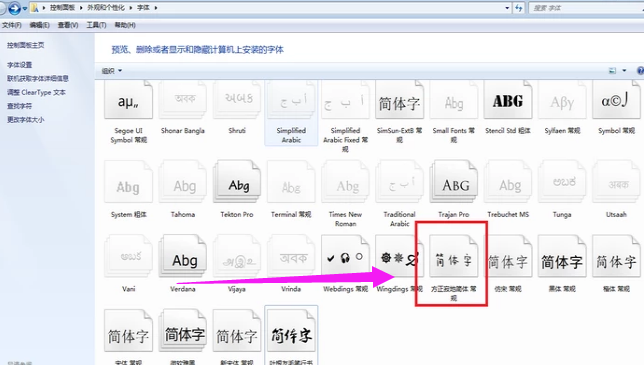The height and width of the screenshot is (365, 644).
Task: Open the 帮助(H) menu
Action: point(125,25)
